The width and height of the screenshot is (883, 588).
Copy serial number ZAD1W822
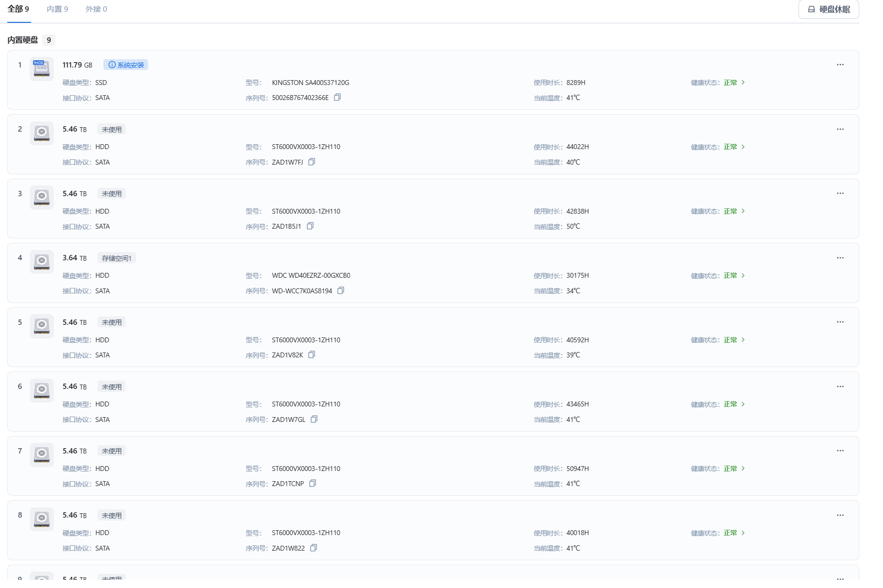click(314, 548)
